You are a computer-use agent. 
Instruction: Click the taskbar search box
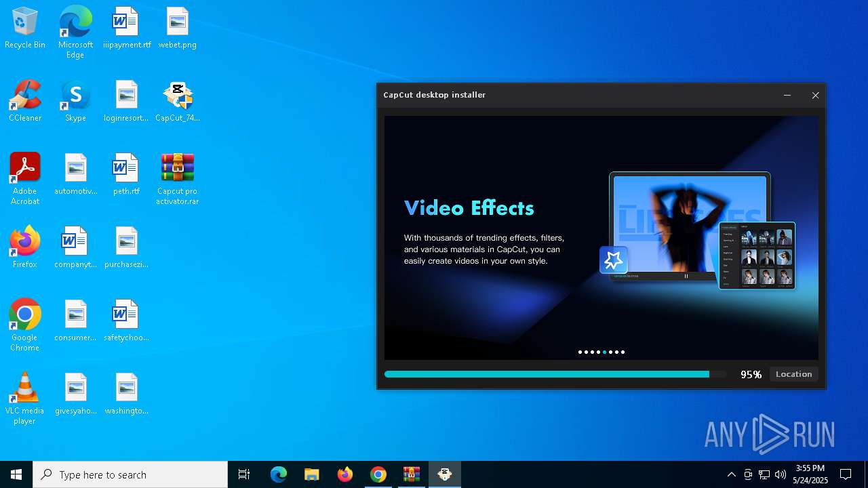[x=130, y=474]
